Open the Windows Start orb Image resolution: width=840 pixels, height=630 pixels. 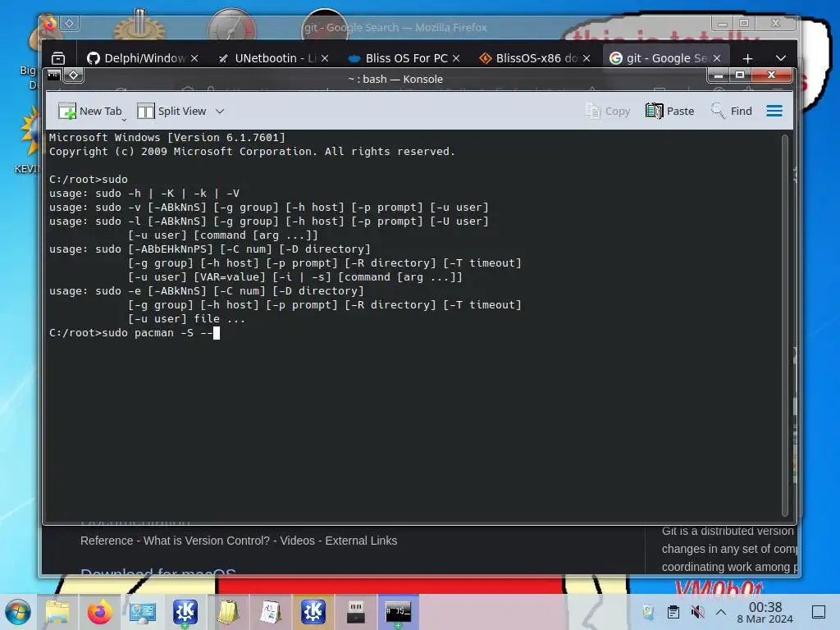(x=17, y=612)
